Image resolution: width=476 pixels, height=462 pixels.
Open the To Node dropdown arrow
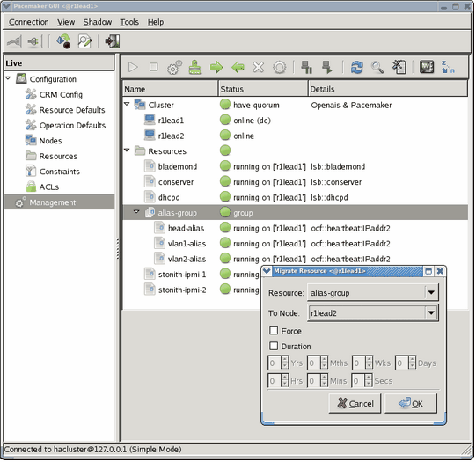tap(431, 313)
